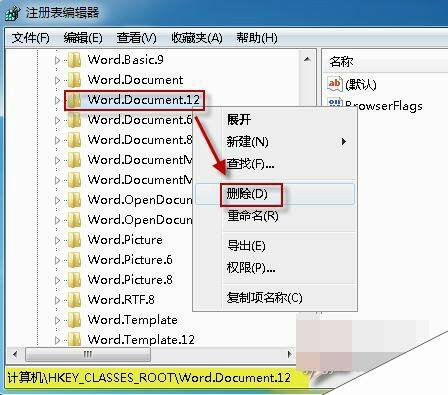Open the 文件(F) menu

(x=31, y=38)
